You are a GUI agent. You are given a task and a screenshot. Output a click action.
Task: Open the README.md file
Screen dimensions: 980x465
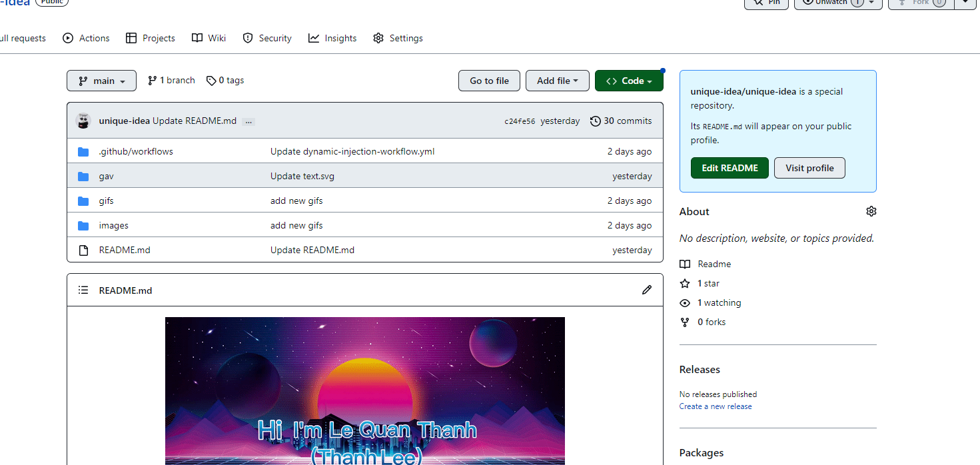point(125,250)
